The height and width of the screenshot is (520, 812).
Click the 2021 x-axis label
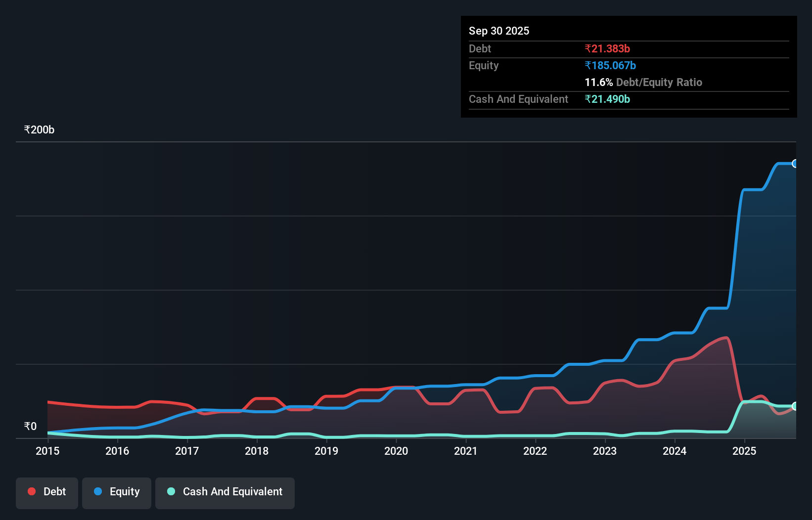466,451
